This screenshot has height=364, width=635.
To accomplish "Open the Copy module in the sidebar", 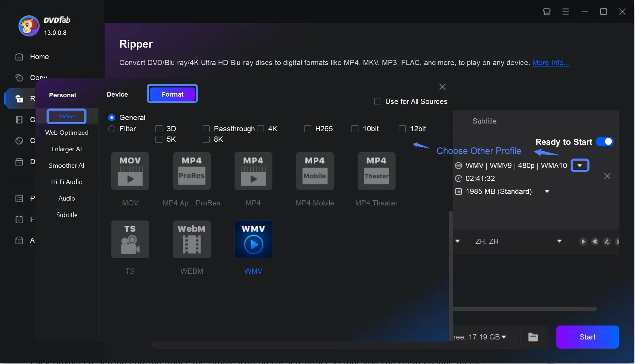I will pos(39,78).
